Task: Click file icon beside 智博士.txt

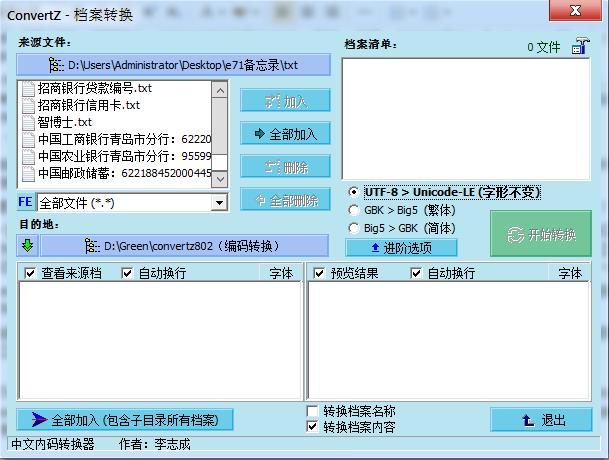Action: point(28,122)
